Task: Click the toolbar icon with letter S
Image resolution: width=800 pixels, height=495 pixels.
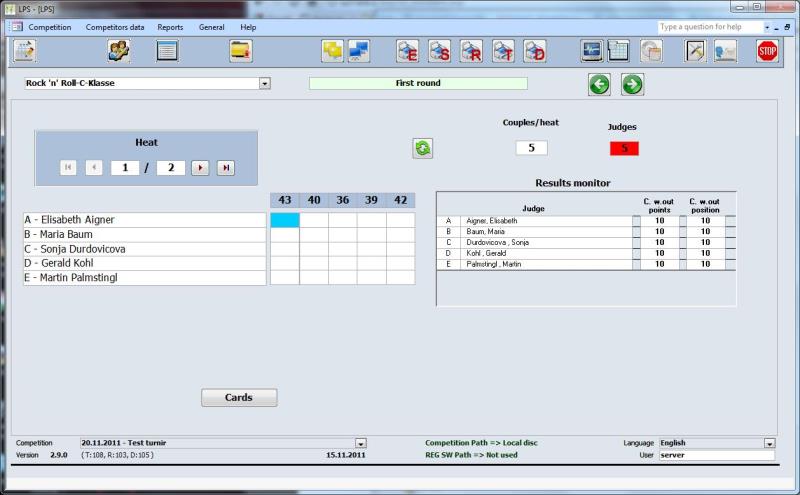Action: 439,51
